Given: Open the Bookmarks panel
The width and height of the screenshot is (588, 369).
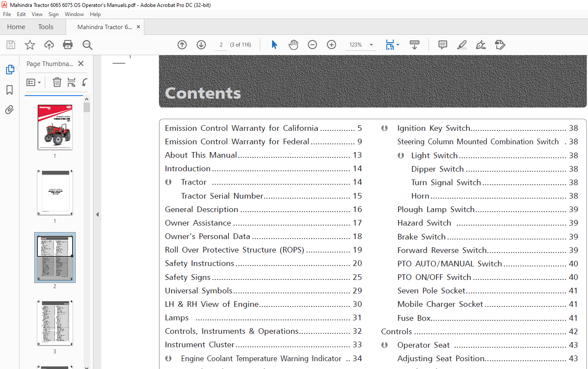Looking at the screenshot, I should pos(10,90).
